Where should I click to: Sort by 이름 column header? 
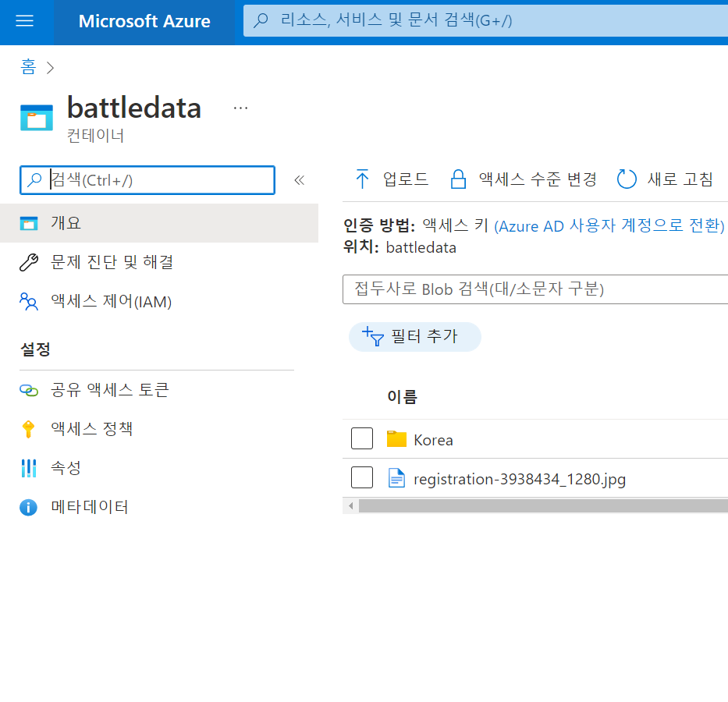click(403, 397)
